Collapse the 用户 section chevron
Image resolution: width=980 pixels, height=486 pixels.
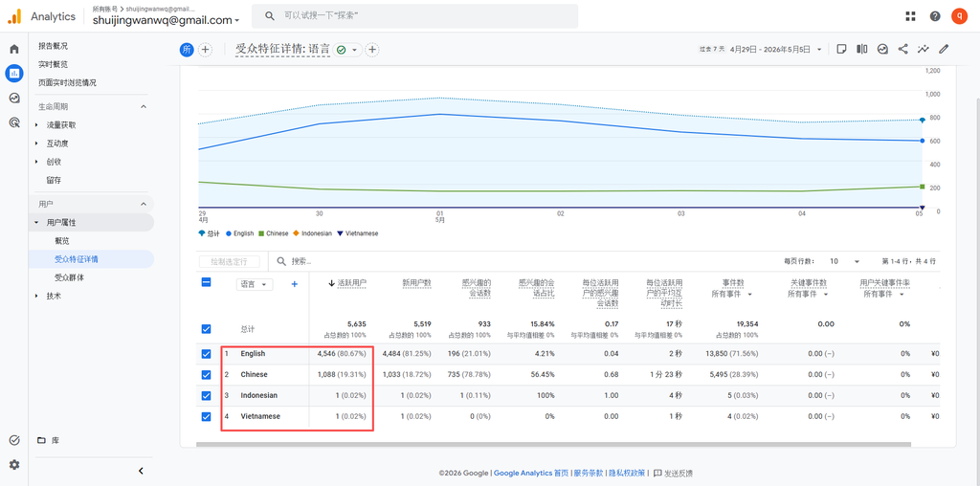click(144, 205)
